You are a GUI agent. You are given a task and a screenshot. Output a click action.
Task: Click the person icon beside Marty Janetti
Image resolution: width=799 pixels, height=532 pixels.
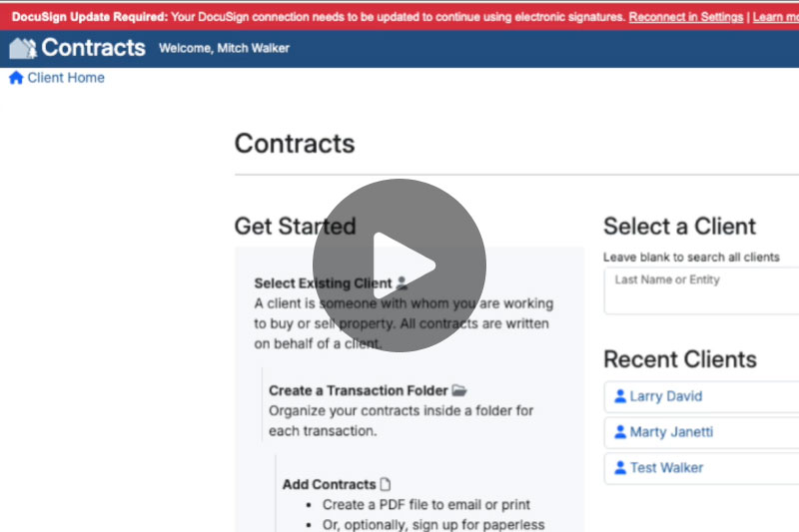tap(620, 432)
